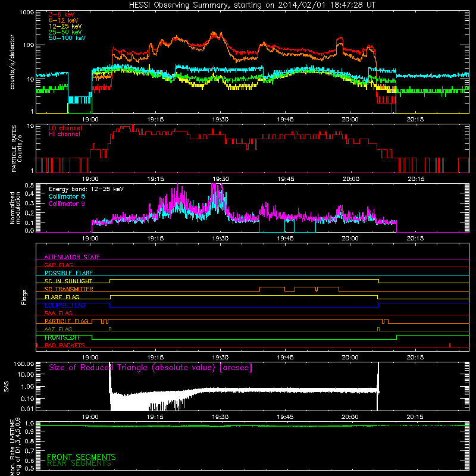Click the FRONT SEGMENTS legend label
The height and width of the screenshot is (476, 476).
pyautogui.click(x=82, y=457)
